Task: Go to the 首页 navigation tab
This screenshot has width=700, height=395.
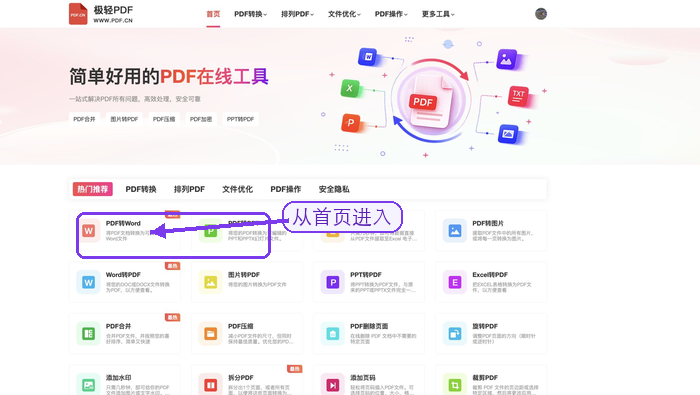Action: (213, 14)
